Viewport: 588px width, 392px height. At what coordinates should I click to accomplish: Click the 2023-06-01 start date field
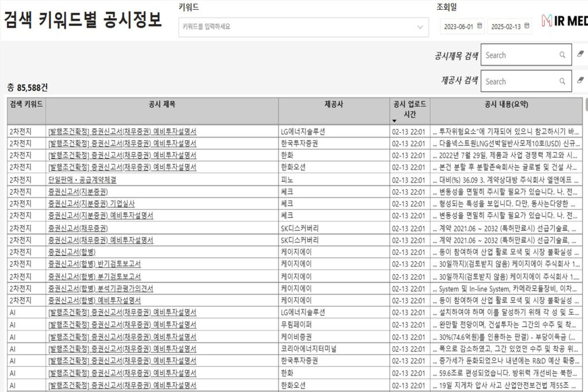pyautogui.click(x=462, y=26)
